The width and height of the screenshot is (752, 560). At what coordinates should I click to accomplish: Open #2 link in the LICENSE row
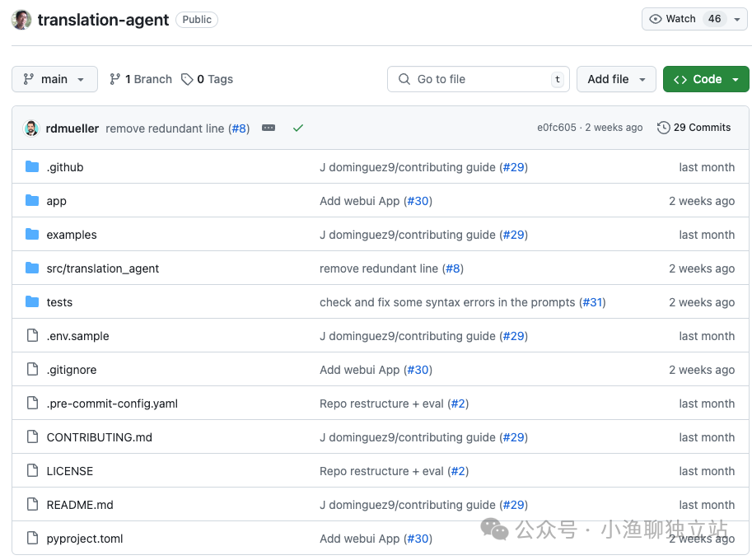pyautogui.click(x=458, y=471)
